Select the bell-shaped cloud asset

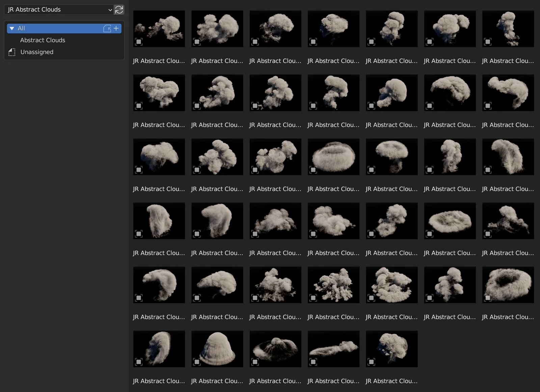[217, 349]
